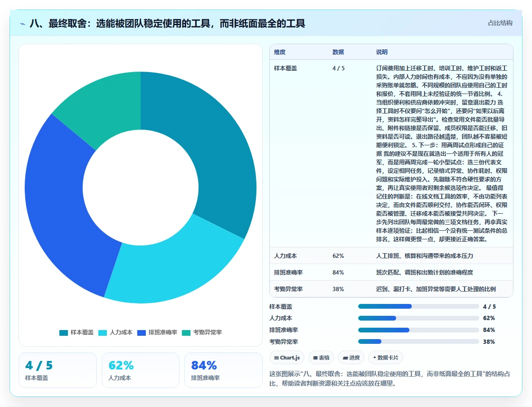Select the 4 / 5 table cell
The height and width of the screenshot is (407, 532).
(338, 68)
